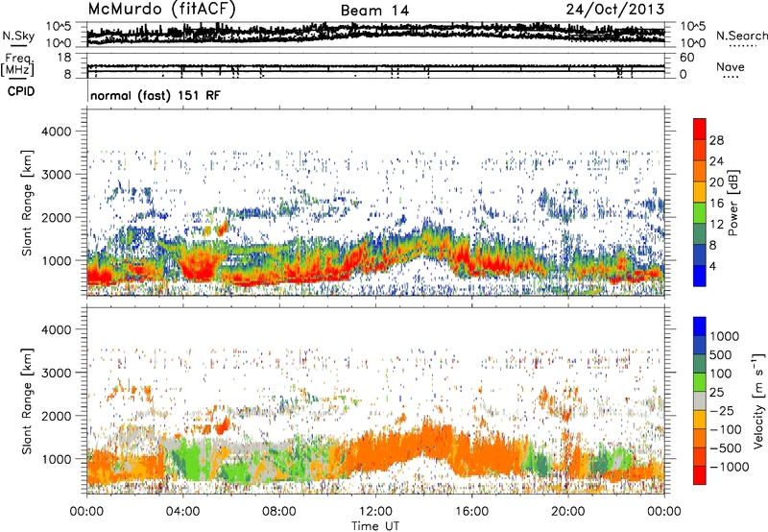
Task: Click the 500 tick on Velocity colorbar
Action: click(x=721, y=354)
